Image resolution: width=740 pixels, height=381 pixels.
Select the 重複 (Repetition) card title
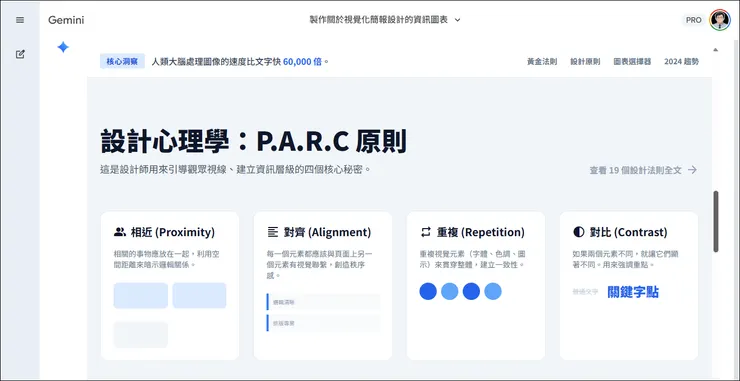pos(480,232)
